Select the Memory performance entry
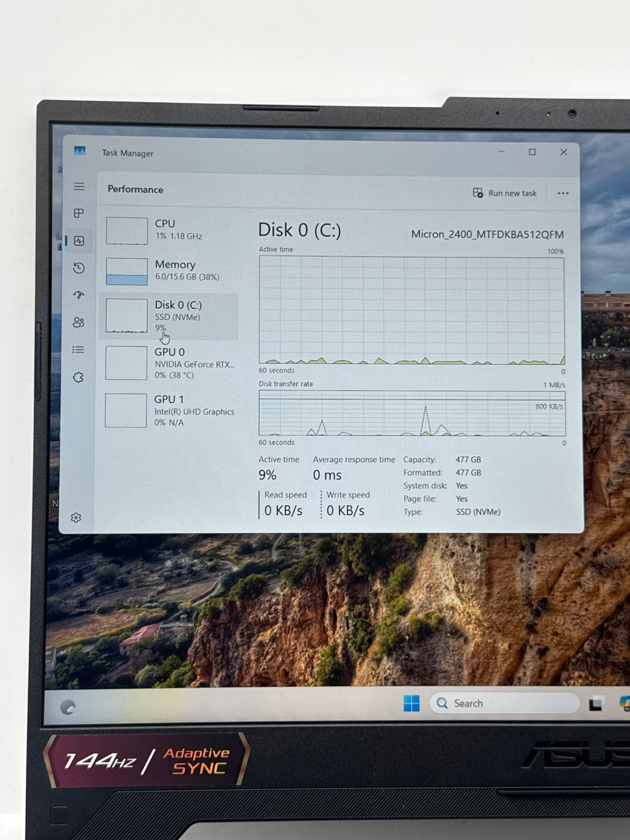The image size is (630, 840). [x=170, y=271]
